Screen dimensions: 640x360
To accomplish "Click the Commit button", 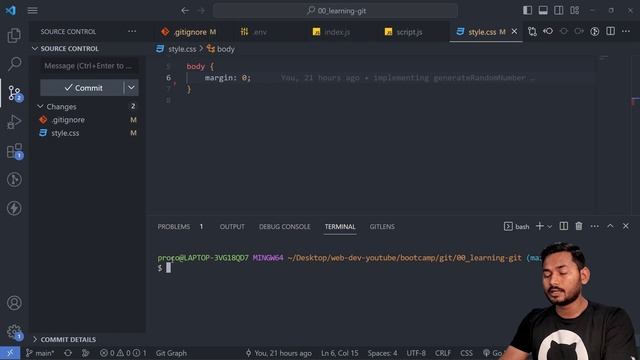I will point(82,88).
